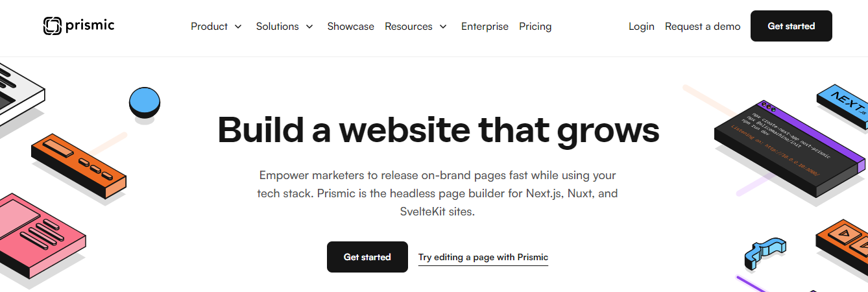
Task: Expand the Product dropdown chevron
Action: click(238, 27)
